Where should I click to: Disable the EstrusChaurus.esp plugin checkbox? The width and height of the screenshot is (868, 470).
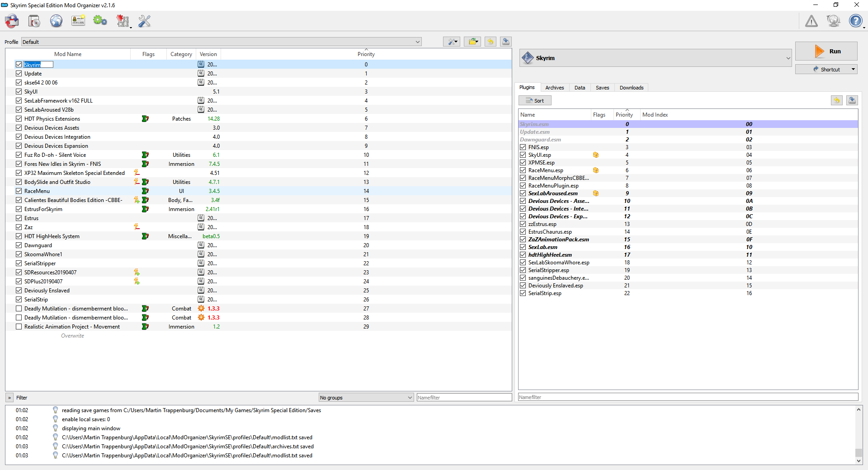[523, 232]
